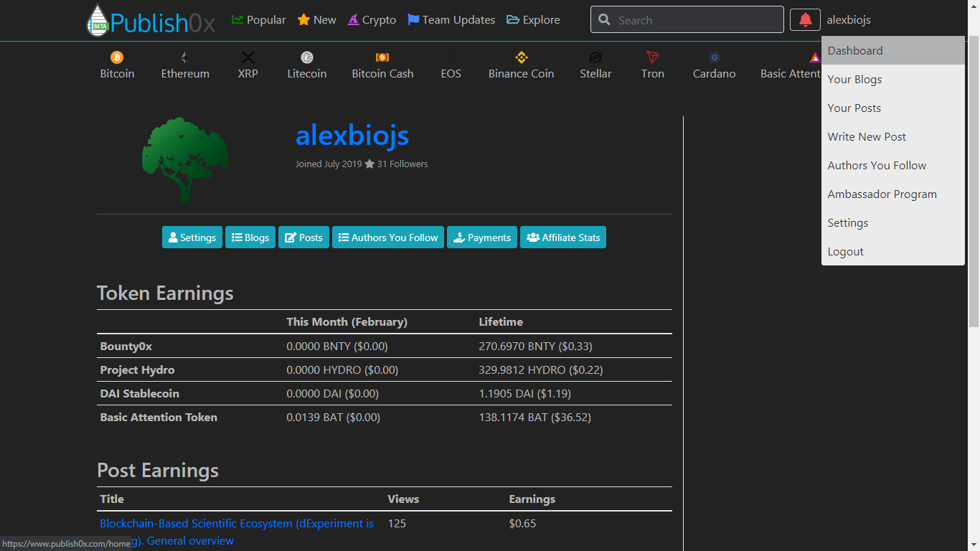
Task: Choose Authors You Follow in user dropdown menu
Action: (x=893, y=165)
